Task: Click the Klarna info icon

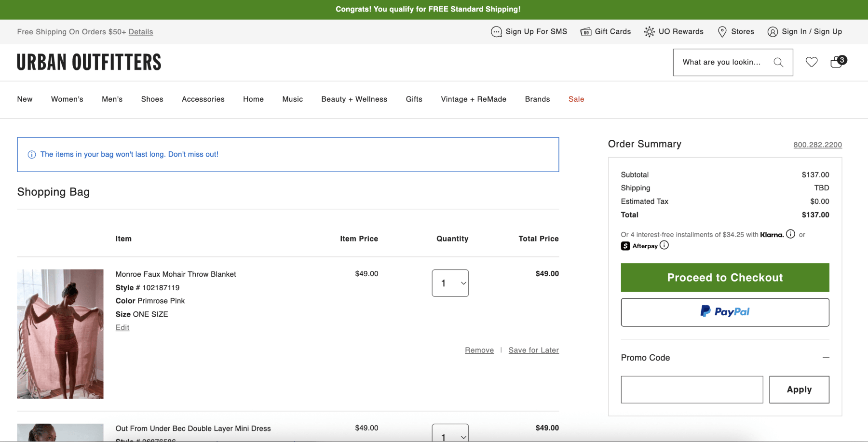Action: [x=790, y=234]
